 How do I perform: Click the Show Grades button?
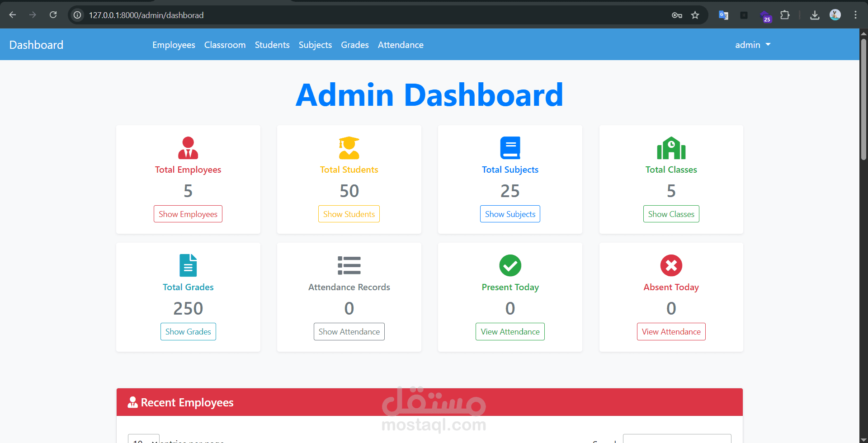tap(188, 331)
